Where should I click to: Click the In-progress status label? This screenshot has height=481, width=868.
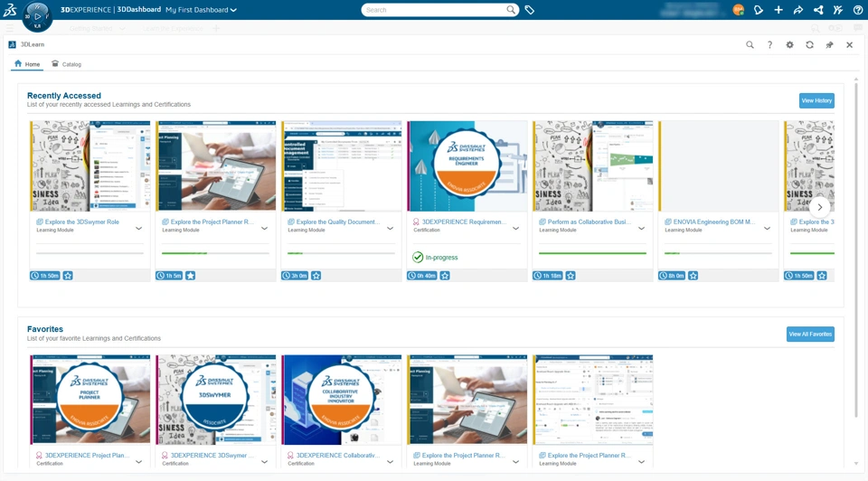tap(441, 258)
